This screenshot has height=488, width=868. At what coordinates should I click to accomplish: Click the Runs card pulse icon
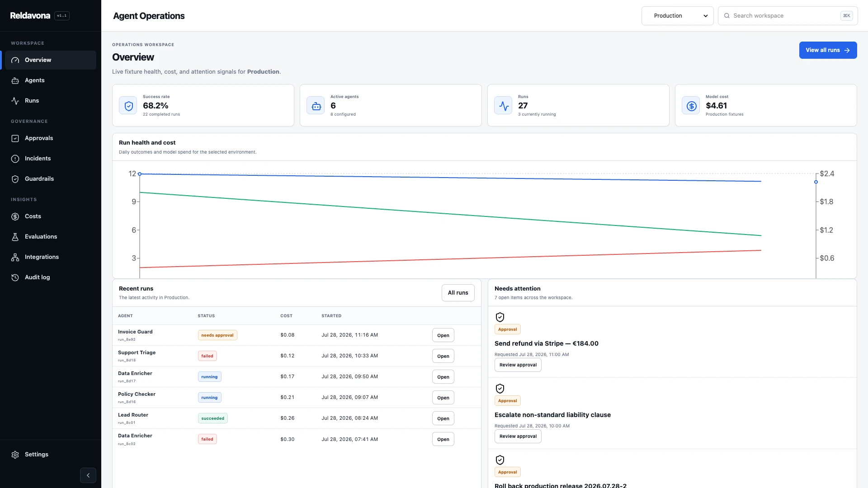point(504,106)
